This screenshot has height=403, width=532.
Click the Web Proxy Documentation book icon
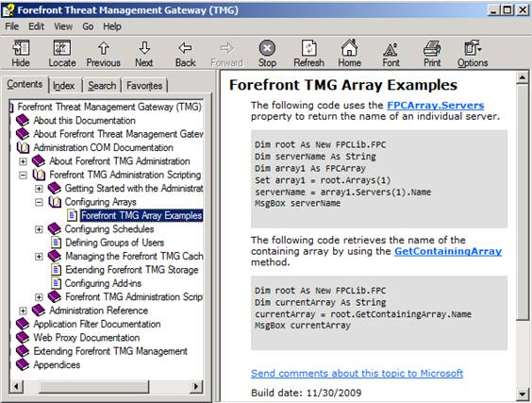(23, 338)
